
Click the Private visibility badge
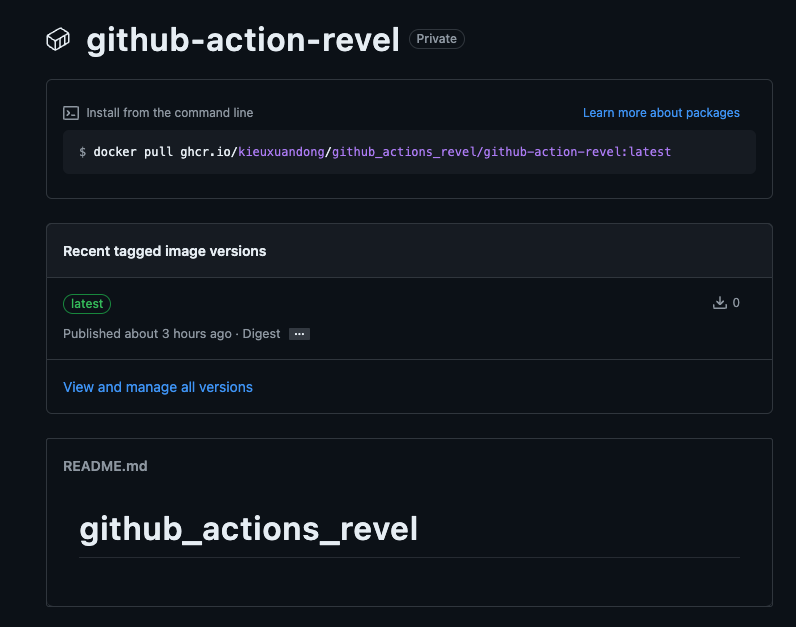(x=437, y=39)
